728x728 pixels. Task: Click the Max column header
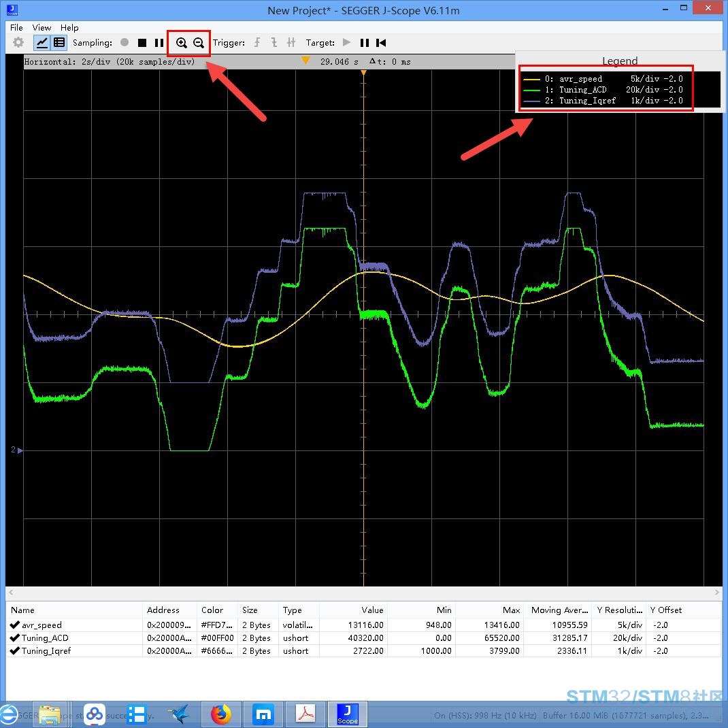[x=489, y=610]
